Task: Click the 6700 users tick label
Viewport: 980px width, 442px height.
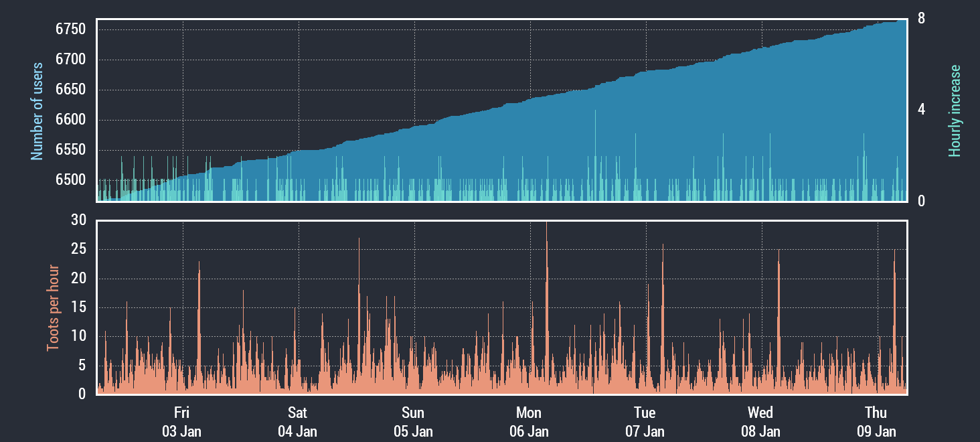Action: [x=70, y=60]
